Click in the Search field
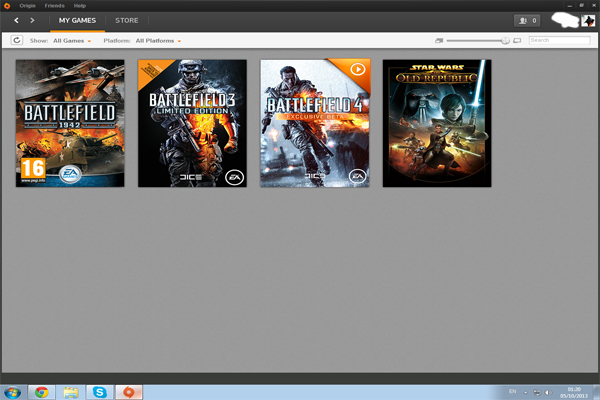600x400 pixels. click(559, 40)
